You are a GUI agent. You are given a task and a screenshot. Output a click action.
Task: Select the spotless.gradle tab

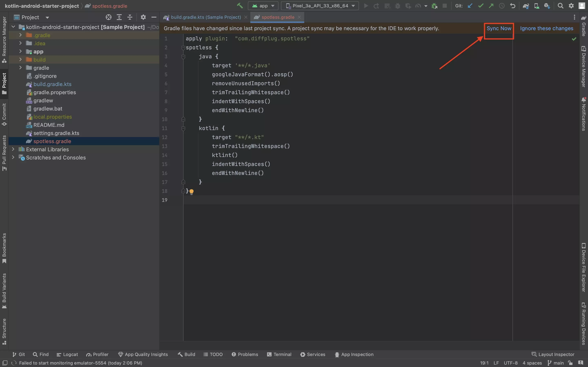pyautogui.click(x=278, y=17)
